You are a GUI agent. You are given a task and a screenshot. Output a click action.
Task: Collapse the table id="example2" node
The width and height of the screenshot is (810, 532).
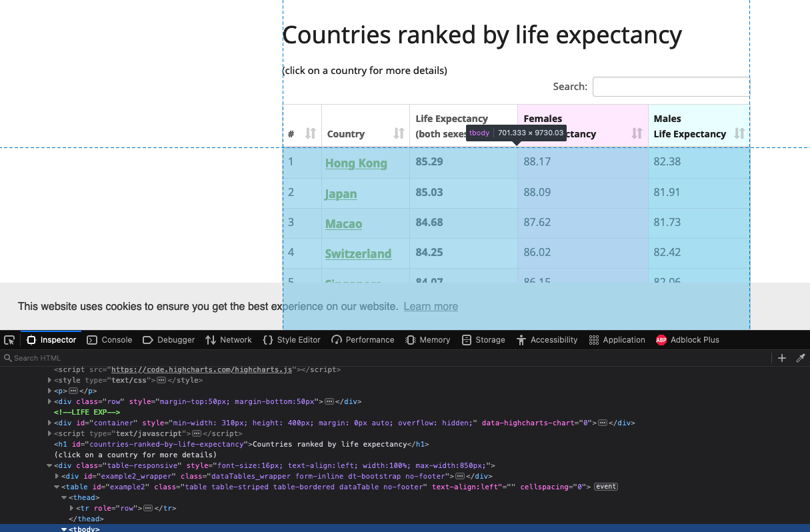(57, 487)
